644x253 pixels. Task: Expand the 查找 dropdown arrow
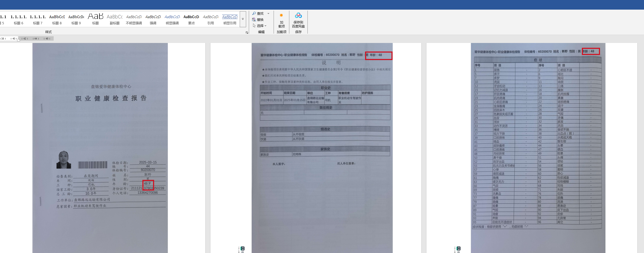pyautogui.click(x=268, y=13)
